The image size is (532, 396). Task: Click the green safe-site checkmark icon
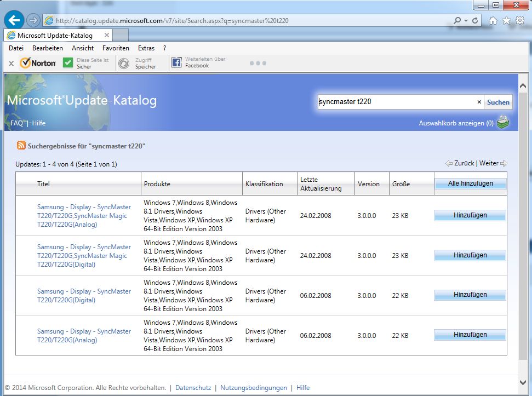(x=68, y=63)
